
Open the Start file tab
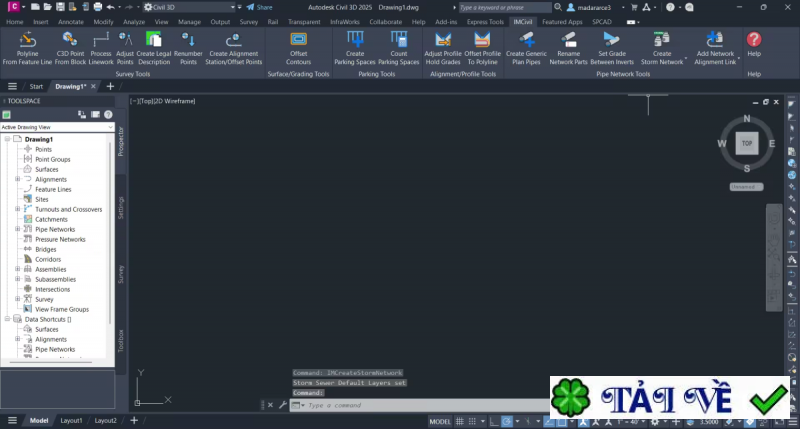click(36, 86)
